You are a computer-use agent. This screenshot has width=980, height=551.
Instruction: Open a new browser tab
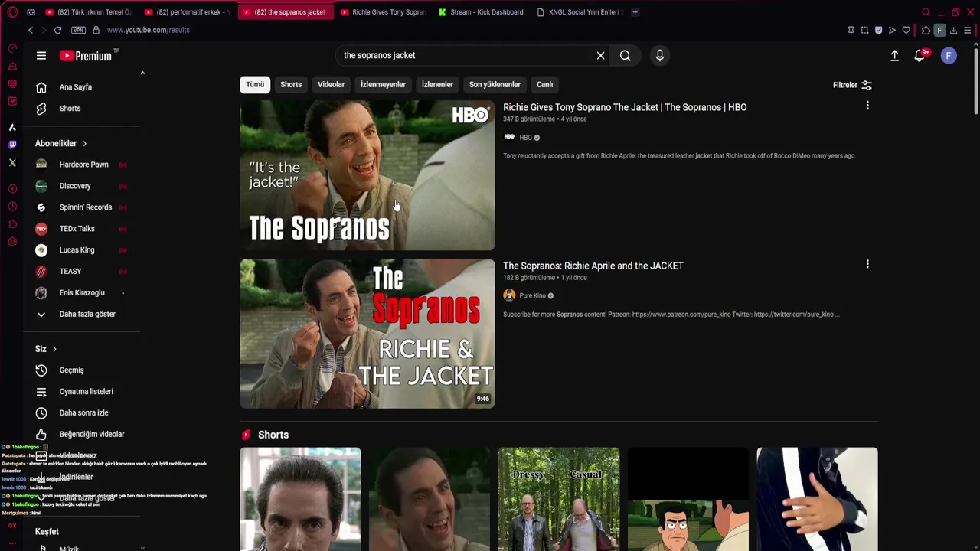tap(635, 12)
